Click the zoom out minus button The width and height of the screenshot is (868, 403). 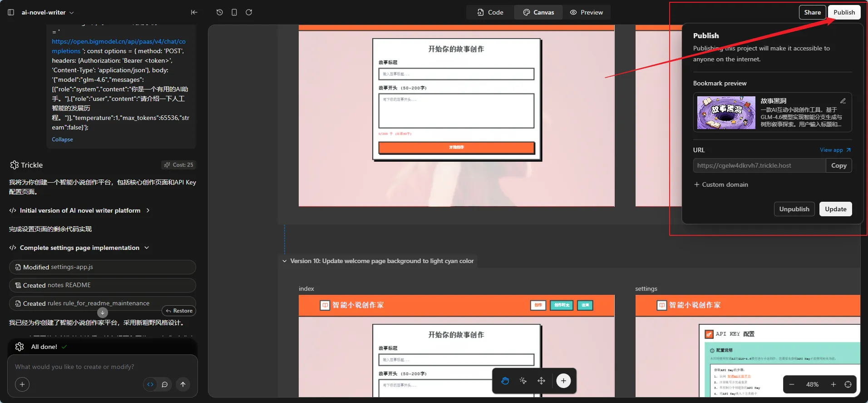point(792,384)
